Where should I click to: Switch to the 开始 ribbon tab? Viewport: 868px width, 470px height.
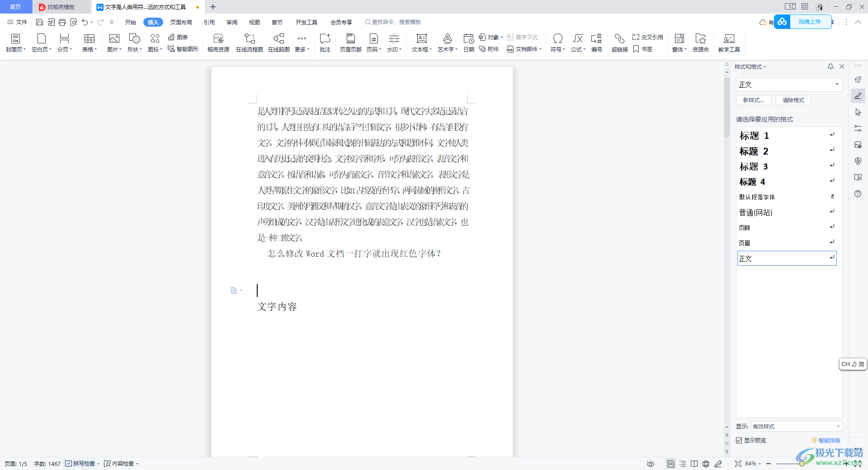pyautogui.click(x=131, y=22)
